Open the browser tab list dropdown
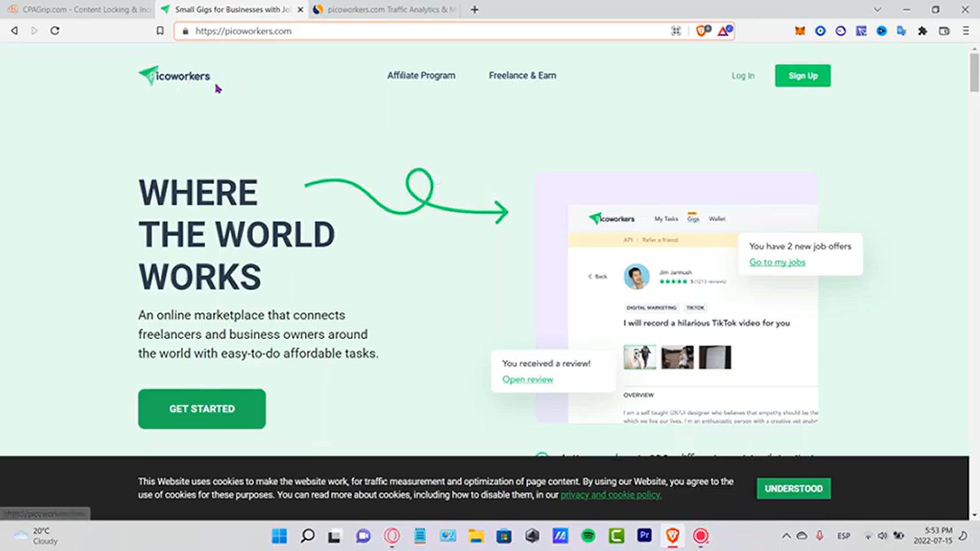Viewport: 980px width, 551px height. (877, 9)
